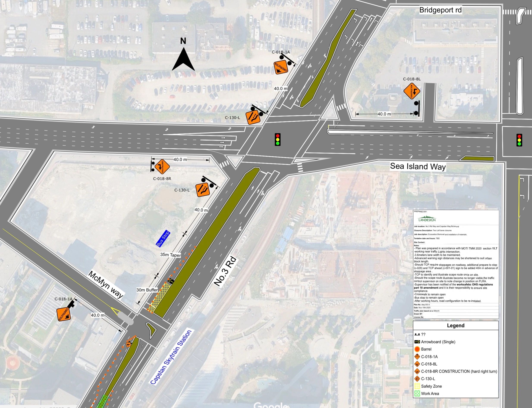Click the Landesign logo in the title block

click(427, 219)
